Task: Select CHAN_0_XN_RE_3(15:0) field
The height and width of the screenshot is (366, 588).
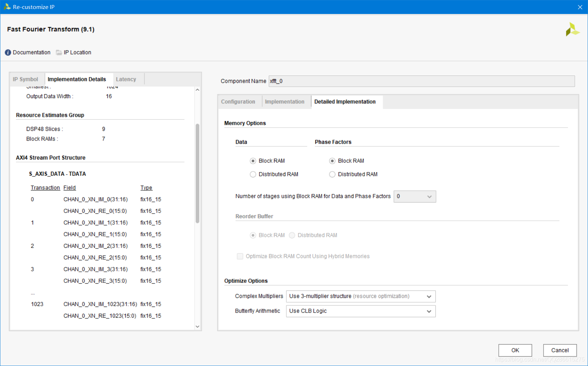Action: pos(95,281)
